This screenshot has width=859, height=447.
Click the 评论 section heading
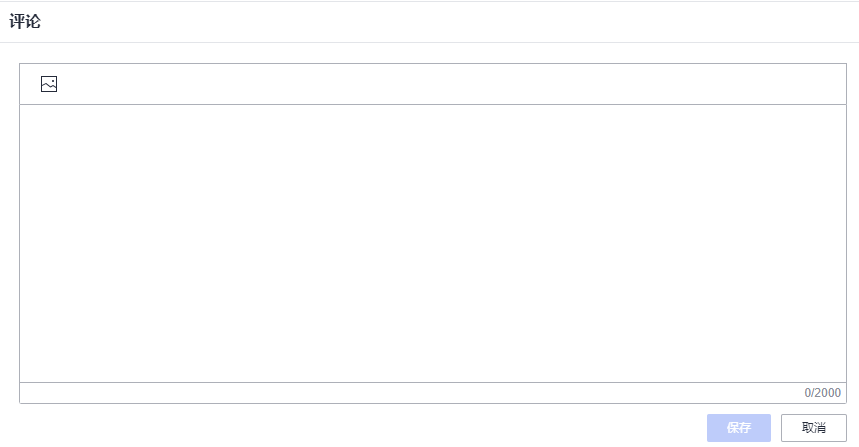click(x=25, y=21)
